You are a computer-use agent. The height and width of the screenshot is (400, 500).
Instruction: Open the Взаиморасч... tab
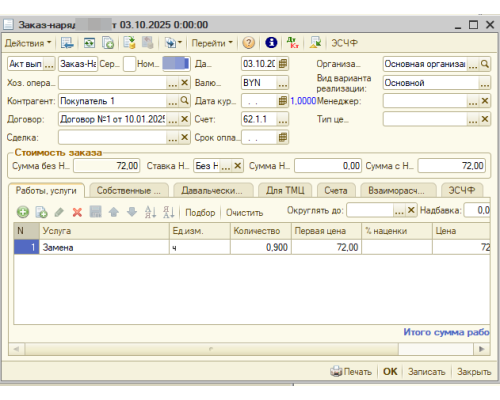[x=398, y=191]
